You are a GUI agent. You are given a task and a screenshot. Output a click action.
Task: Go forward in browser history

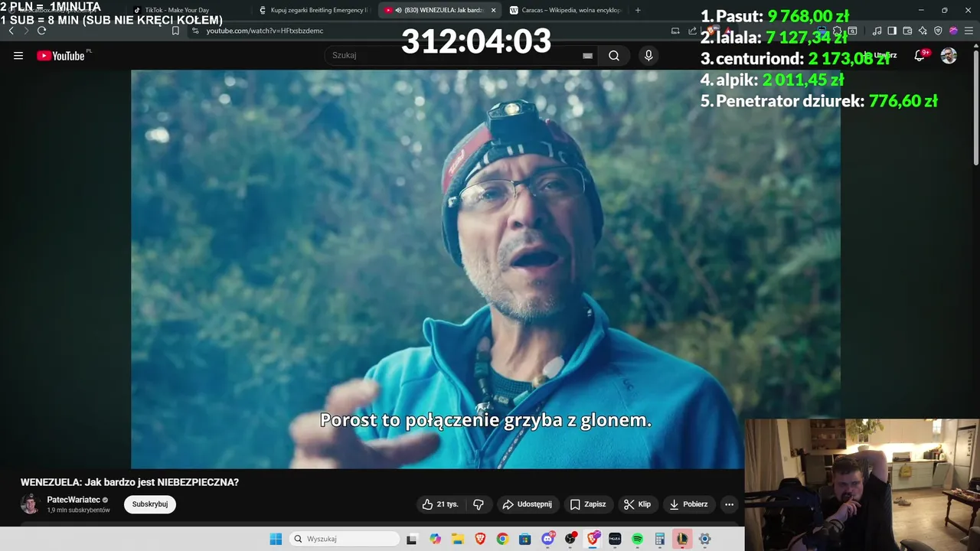(x=26, y=31)
